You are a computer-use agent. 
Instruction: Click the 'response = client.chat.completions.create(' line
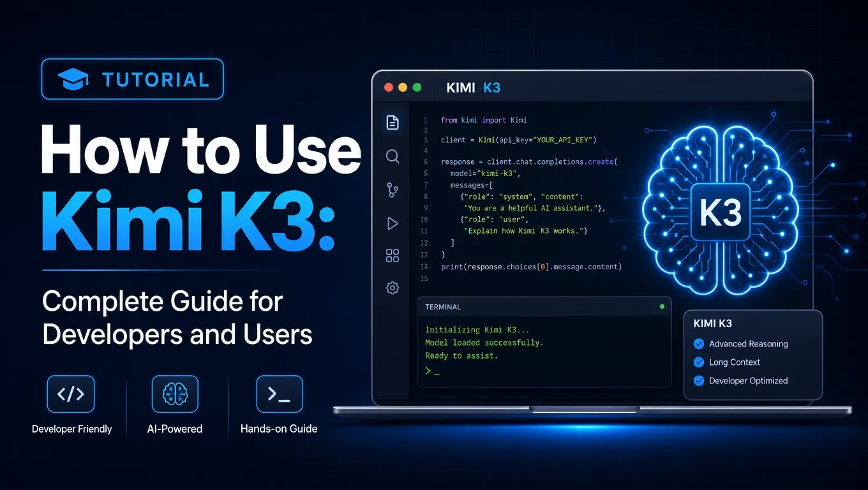(x=529, y=162)
